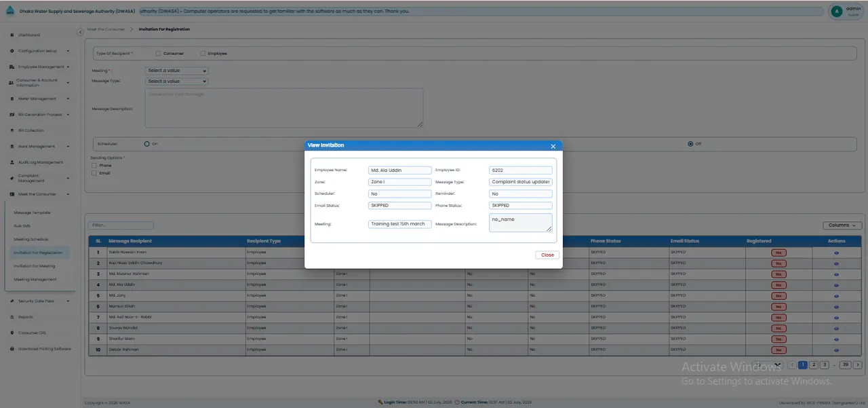Expand the Employee Management submenu arrow
The width and height of the screenshot is (868, 408).
[69, 67]
